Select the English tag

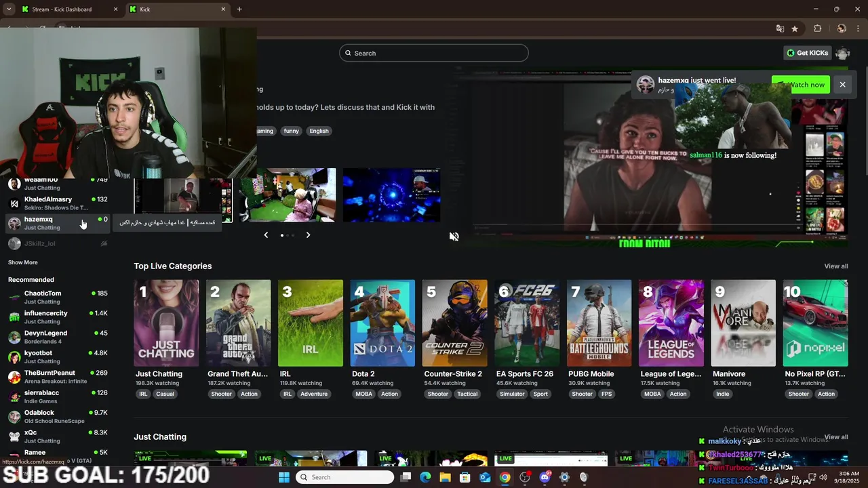319,131
